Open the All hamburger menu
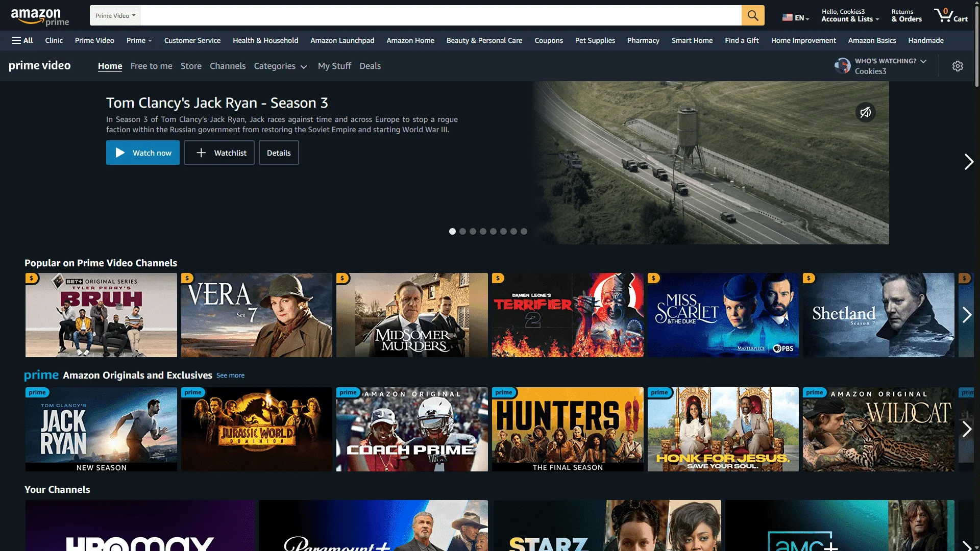 pos(22,40)
